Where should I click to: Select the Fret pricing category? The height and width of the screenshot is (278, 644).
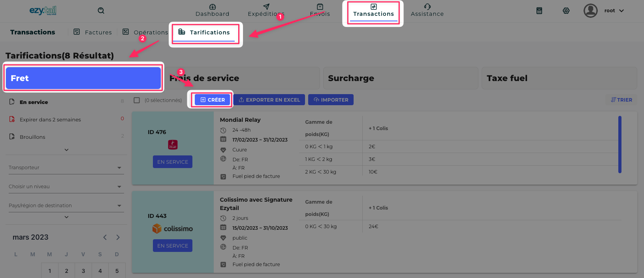(83, 78)
